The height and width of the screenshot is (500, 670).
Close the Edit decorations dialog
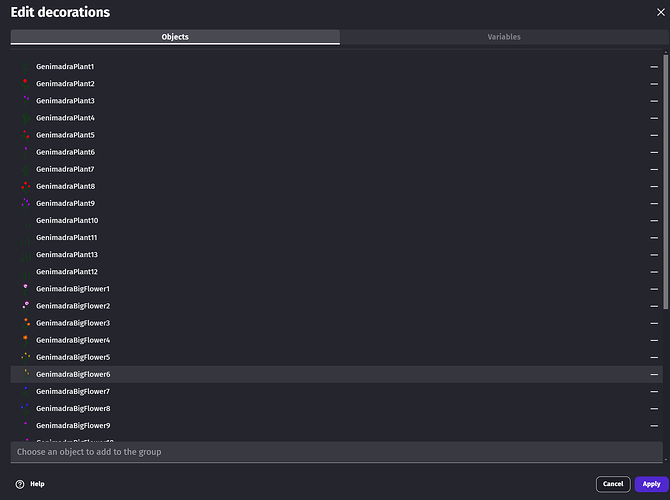pos(661,12)
